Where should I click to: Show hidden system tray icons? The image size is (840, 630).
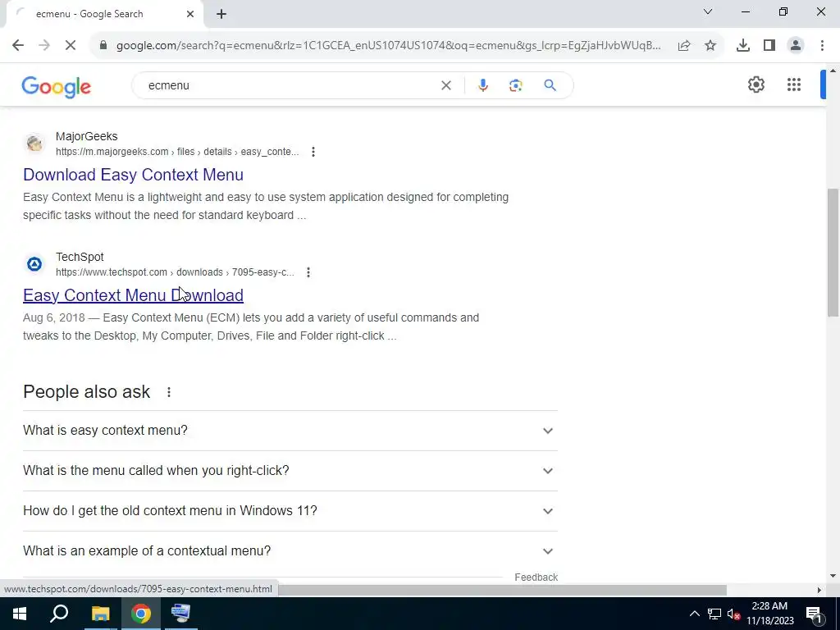click(x=694, y=614)
